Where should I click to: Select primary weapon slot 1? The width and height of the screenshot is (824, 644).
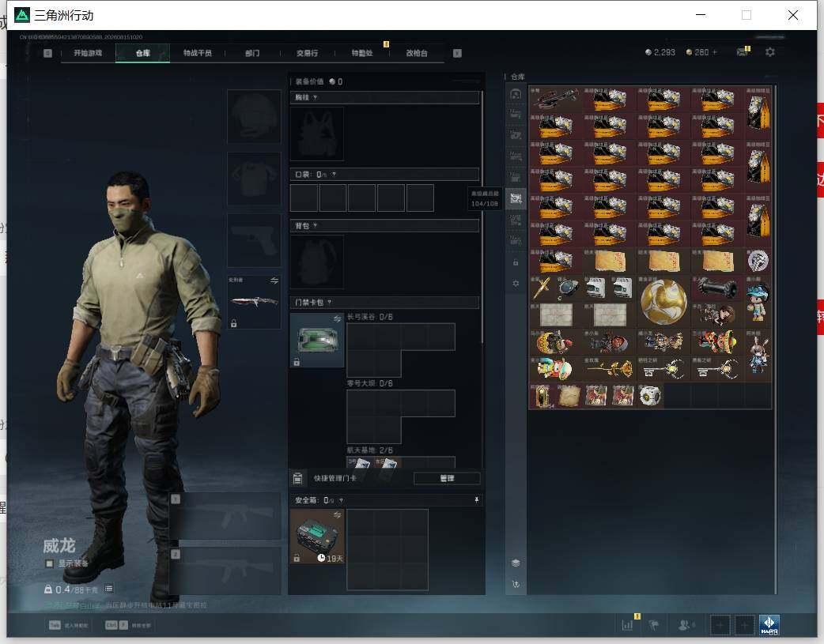point(225,516)
